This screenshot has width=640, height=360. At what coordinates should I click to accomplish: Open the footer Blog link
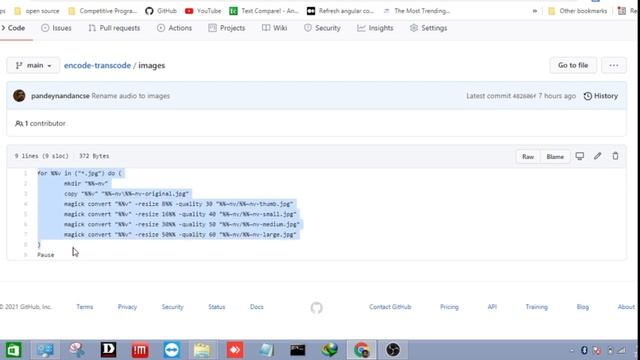coord(582,307)
